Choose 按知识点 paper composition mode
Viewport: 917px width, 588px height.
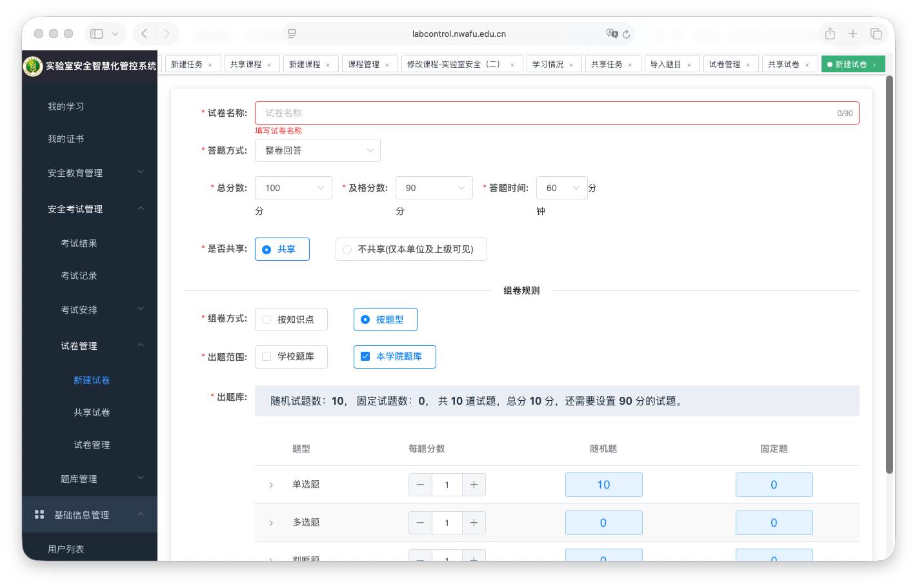pyautogui.click(x=291, y=319)
